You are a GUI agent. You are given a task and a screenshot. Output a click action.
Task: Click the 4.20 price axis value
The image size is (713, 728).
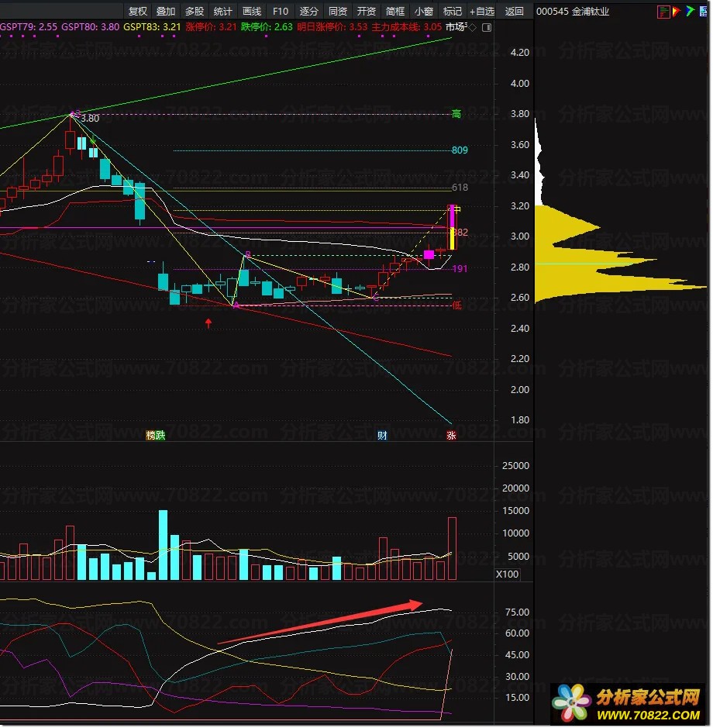coord(519,53)
